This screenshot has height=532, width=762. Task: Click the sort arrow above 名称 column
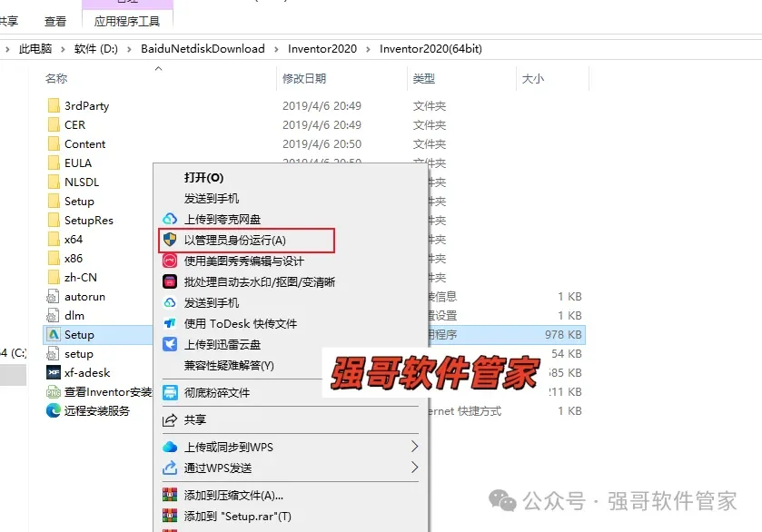click(158, 68)
